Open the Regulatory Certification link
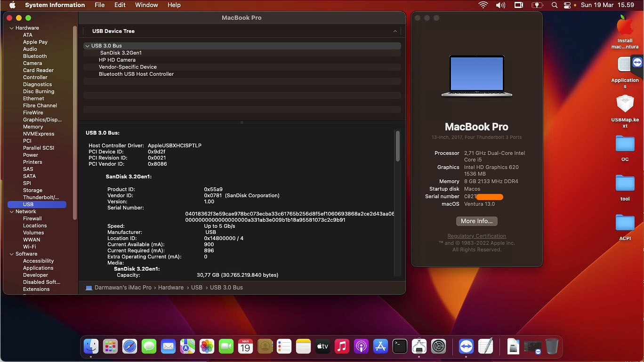This screenshot has width=644, height=362. (x=476, y=236)
